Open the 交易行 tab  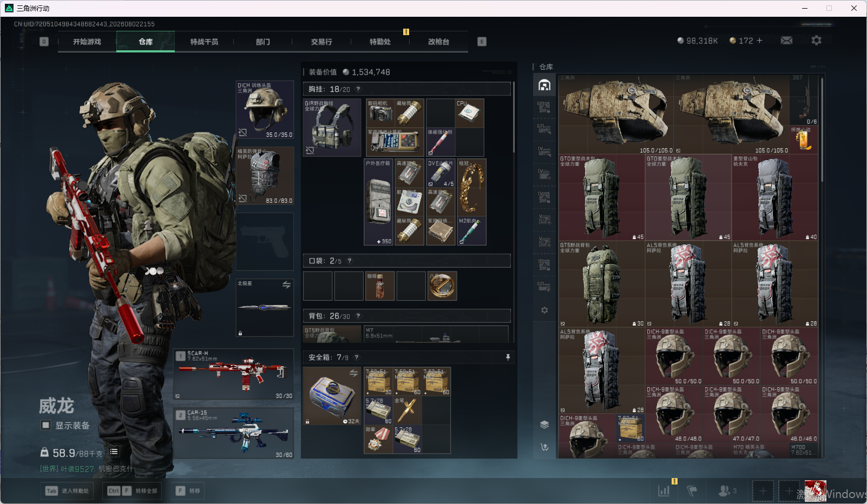point(321,42)
